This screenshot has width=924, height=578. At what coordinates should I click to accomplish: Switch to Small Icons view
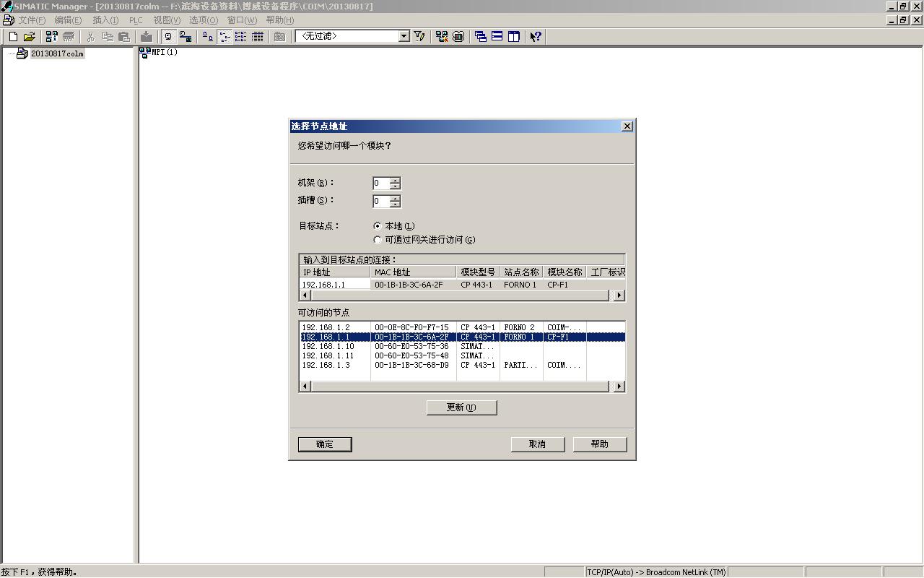[225, 36]
